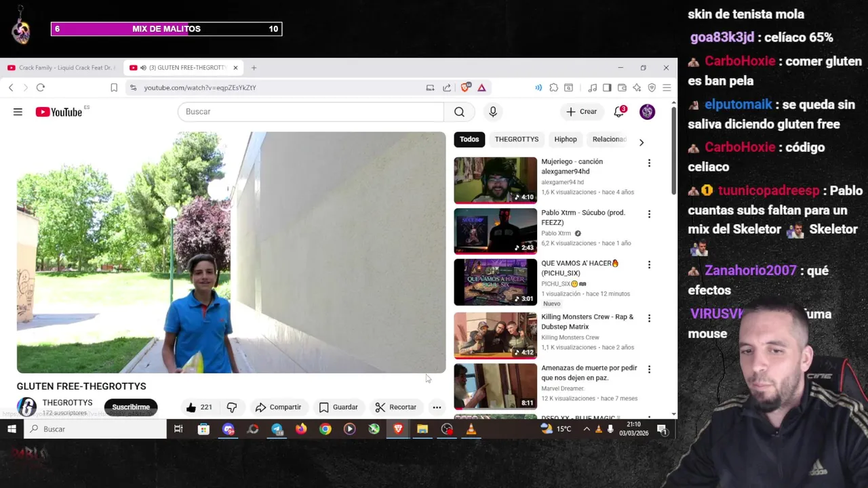Open the browser share icon in the address bar
Screen dimensions: 868x488
[447, 87]
